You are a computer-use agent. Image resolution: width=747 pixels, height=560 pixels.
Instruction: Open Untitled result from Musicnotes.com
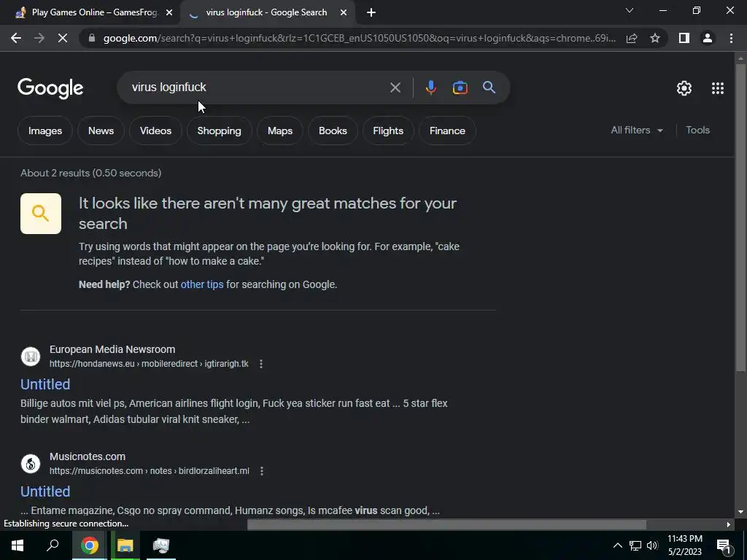45,491
